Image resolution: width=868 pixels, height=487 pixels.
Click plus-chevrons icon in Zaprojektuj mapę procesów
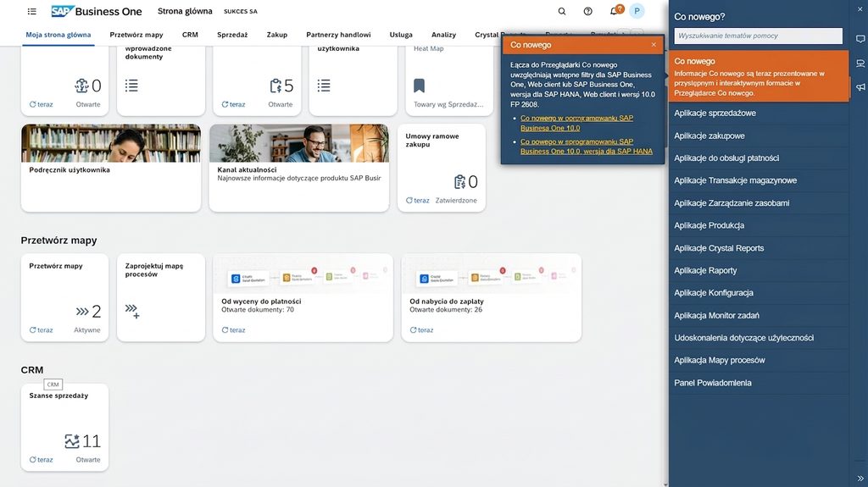tap(132, 311)
